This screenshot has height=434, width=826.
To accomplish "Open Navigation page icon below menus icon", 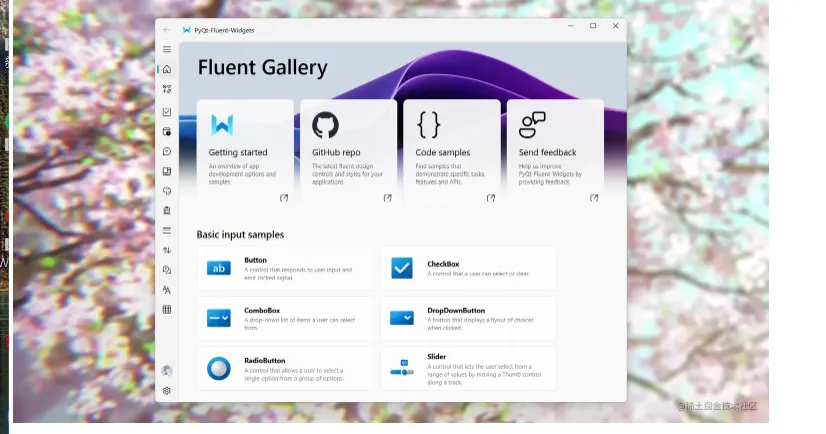I will (x=167, y=231).
